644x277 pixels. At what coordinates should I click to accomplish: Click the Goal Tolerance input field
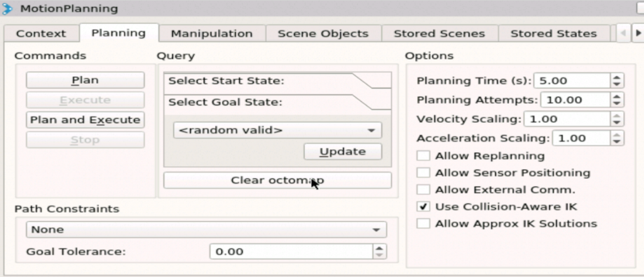click(x=291, y=252)
